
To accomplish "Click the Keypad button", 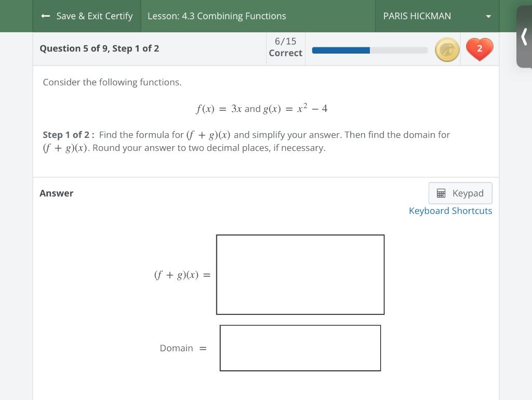I will tap(460, 193).
